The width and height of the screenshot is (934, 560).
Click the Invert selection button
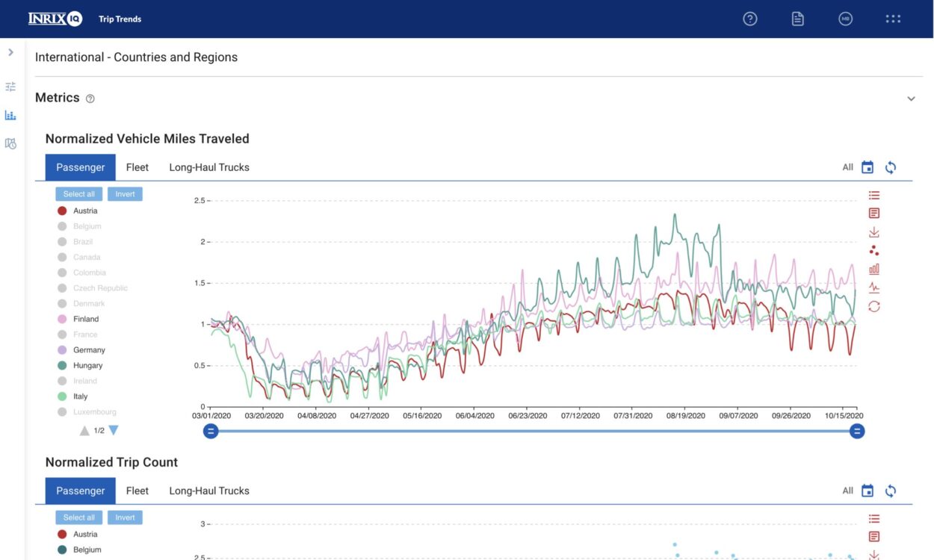tap(125, 193)
